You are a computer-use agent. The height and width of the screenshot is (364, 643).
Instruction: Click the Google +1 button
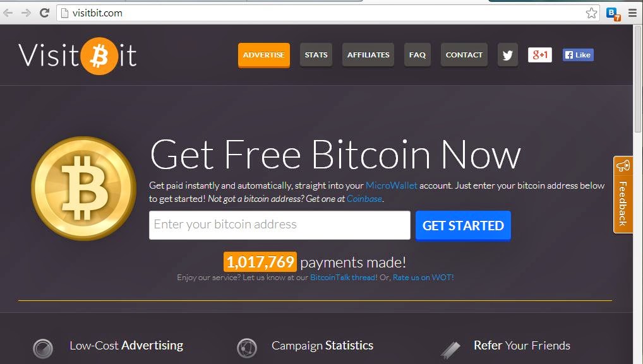point(539,55)
